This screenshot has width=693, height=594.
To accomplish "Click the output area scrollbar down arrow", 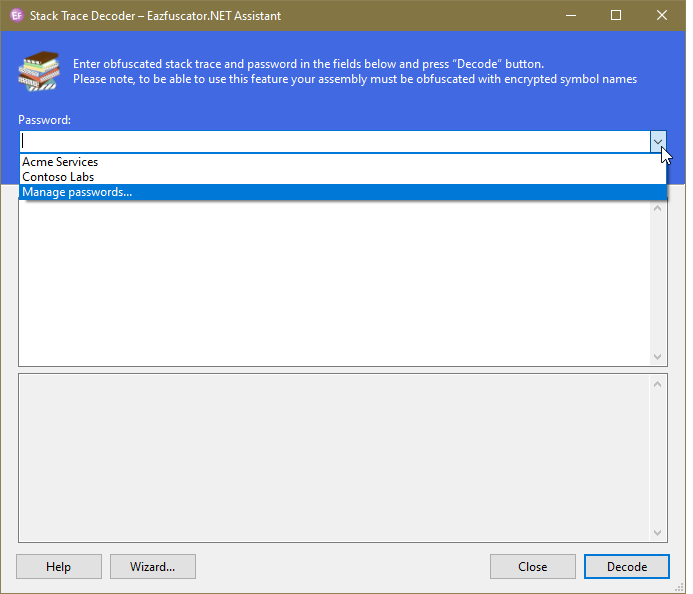I will [x=658, y=533].
